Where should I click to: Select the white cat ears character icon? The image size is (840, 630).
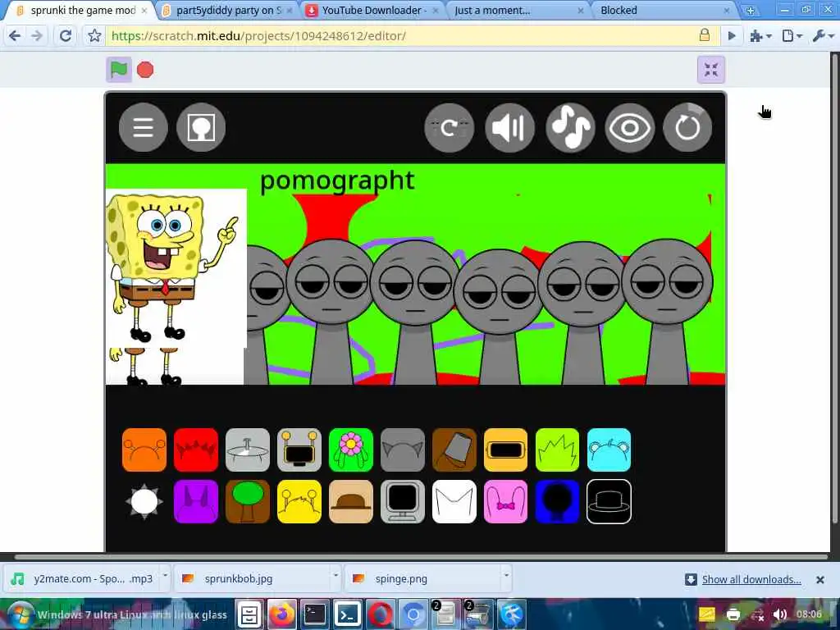[x=454, y=502]
